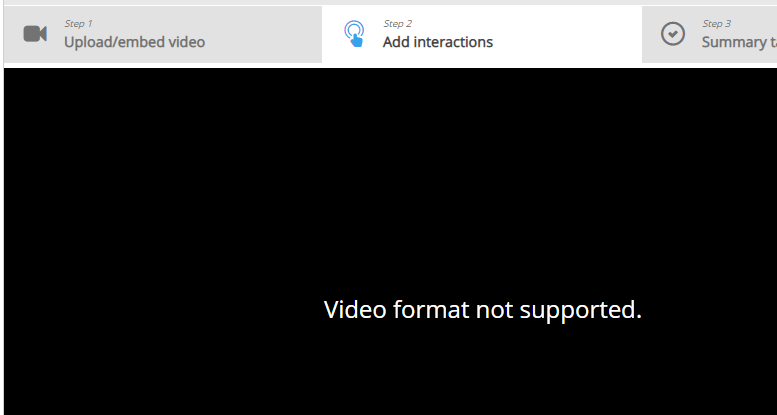Go to the Summary task tab
Screen dimensions: 777x415
pyautogui.click(x=709, y=34)
